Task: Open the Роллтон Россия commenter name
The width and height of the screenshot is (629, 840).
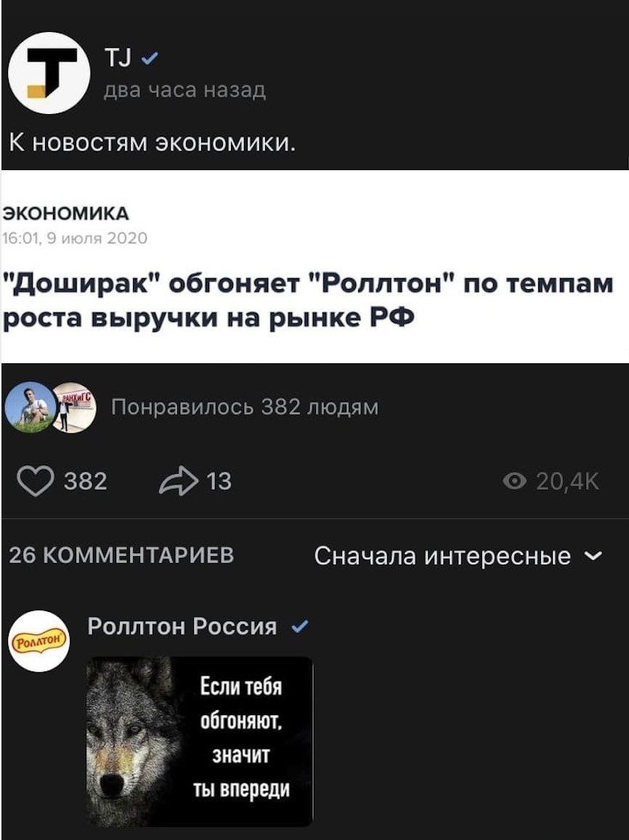Action: point(182,626)
